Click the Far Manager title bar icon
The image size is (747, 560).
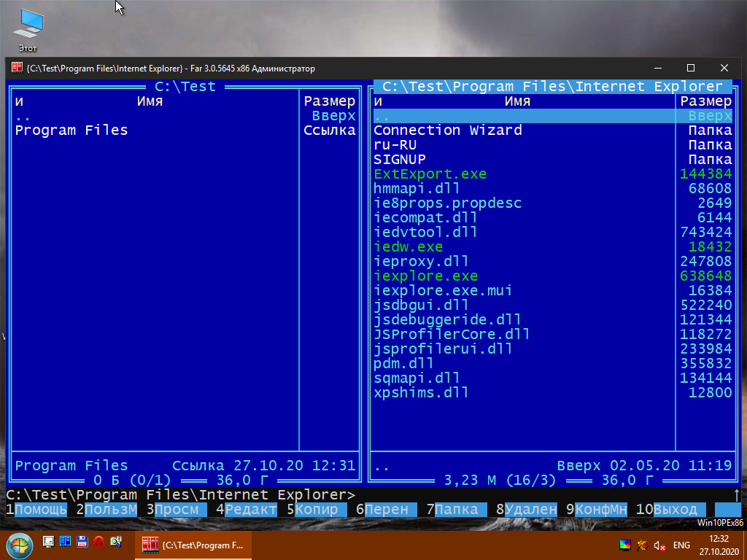tap(18, 68)
